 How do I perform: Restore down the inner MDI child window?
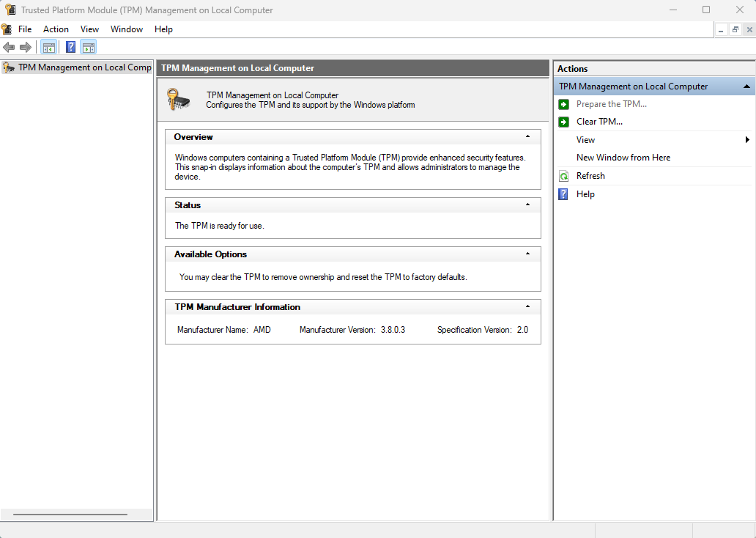click(735, 30)
